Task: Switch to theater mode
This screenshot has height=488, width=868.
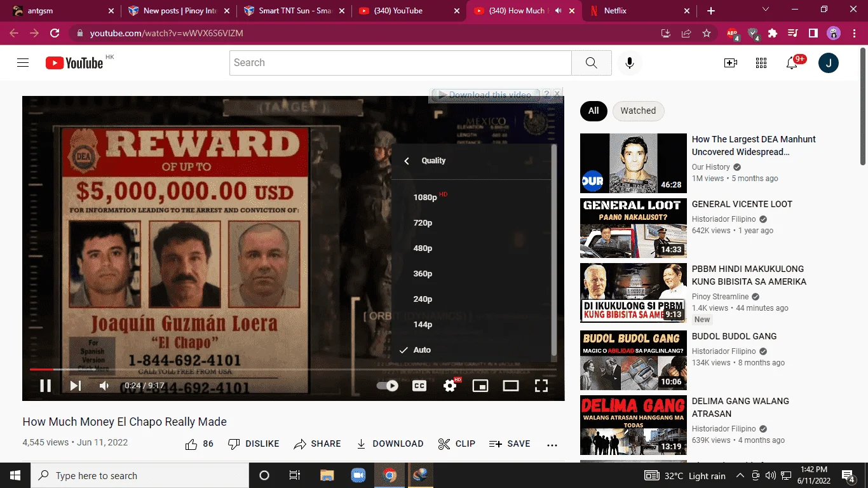Action: (511, 385)
